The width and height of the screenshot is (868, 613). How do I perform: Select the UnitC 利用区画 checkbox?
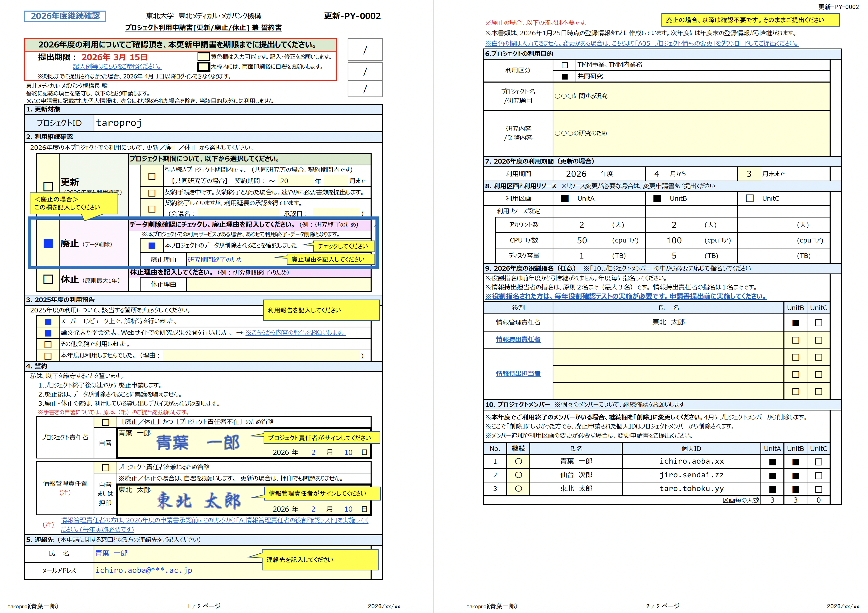(x=749, y=199)
